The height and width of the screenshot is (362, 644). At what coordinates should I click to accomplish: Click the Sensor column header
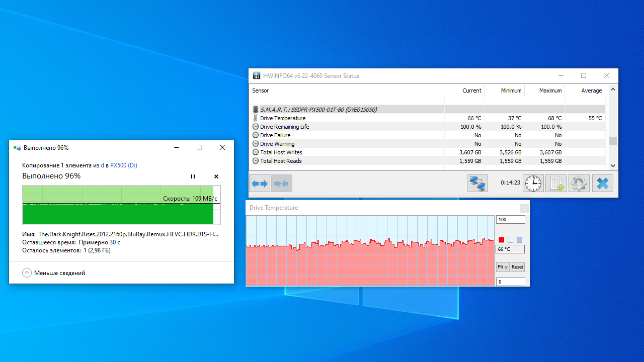(x=346, y=90)
